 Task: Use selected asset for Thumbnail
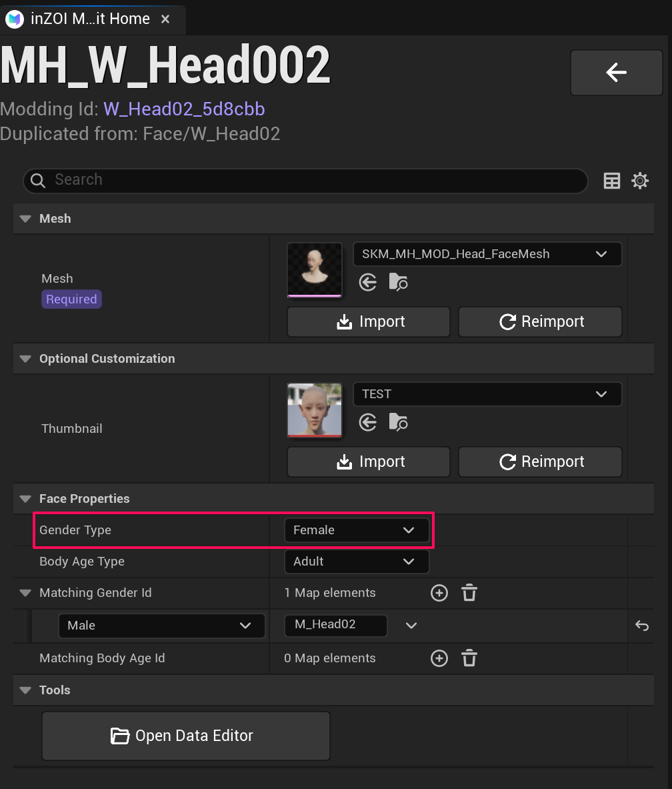click(368, 423)
